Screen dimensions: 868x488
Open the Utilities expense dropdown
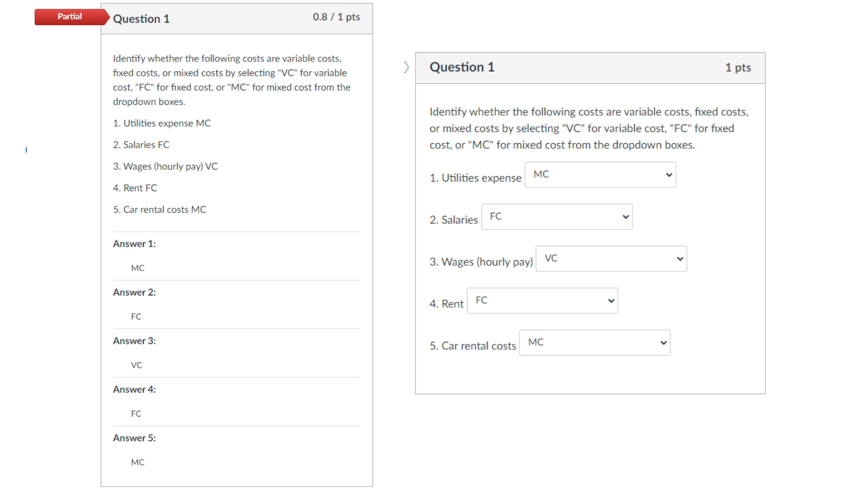coord(600,174)
